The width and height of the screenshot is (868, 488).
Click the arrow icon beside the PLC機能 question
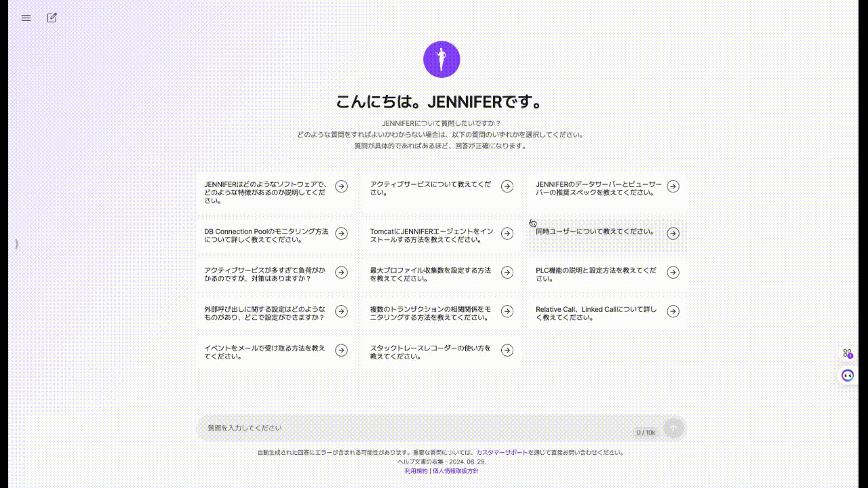point(673,272)
